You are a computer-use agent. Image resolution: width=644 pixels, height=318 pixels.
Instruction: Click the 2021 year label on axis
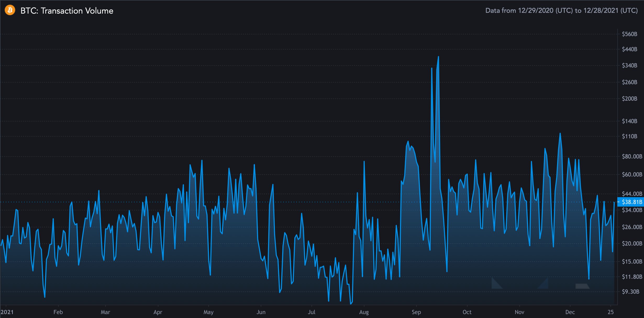7,312
